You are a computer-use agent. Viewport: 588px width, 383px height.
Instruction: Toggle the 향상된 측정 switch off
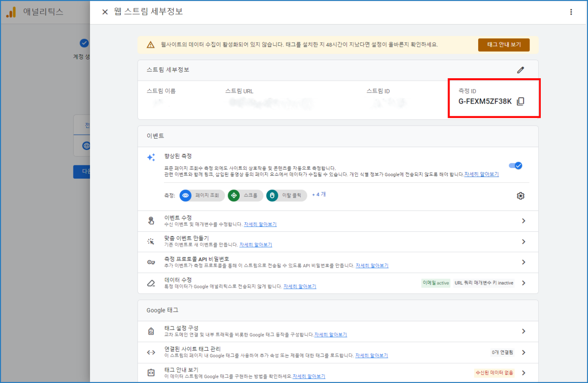515,166
